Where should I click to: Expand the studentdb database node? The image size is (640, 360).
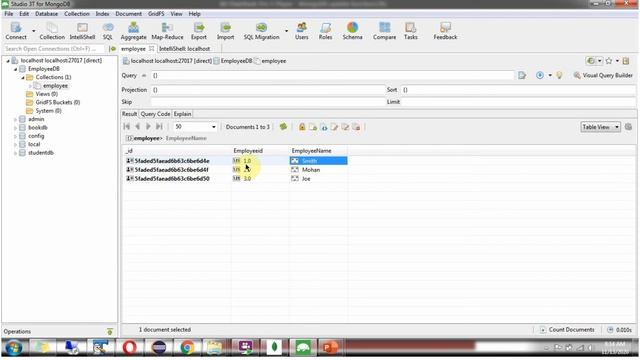tap(16, 153)
